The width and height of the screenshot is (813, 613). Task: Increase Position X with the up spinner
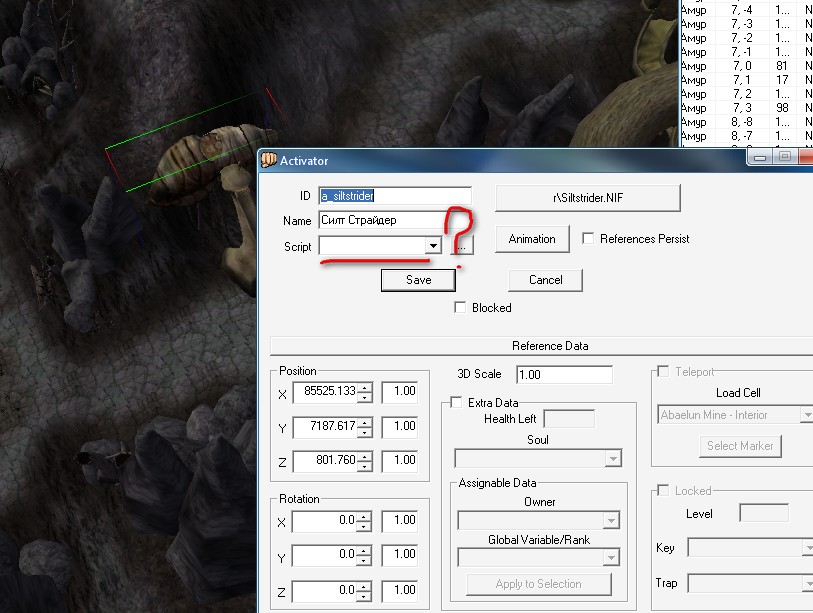point(365,387)
